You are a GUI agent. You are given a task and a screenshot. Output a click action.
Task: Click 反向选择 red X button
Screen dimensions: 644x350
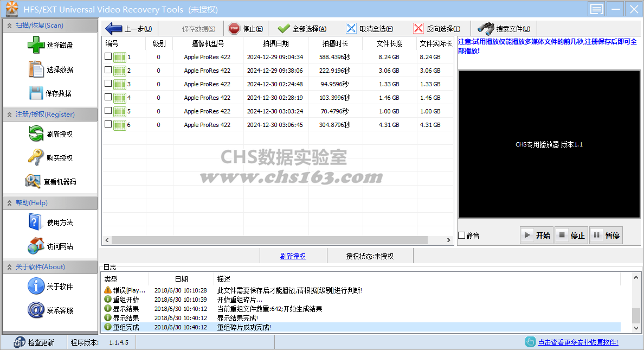[436, 29]
